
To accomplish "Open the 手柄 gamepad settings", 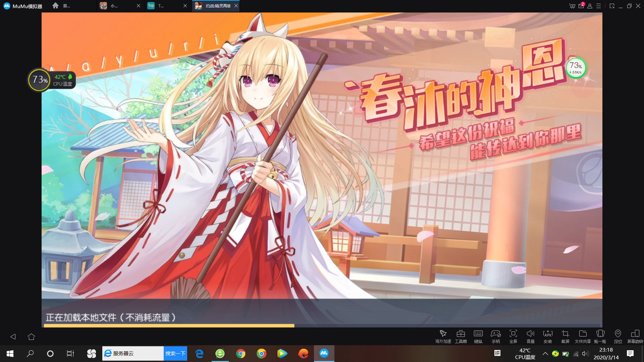I will [496, 337].
